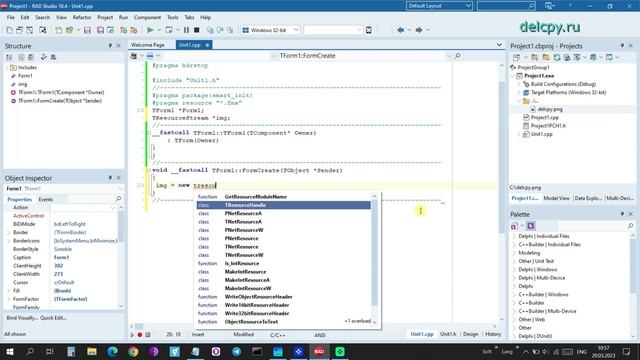Click the sort icon in Structure toolbar

(9, 57)
